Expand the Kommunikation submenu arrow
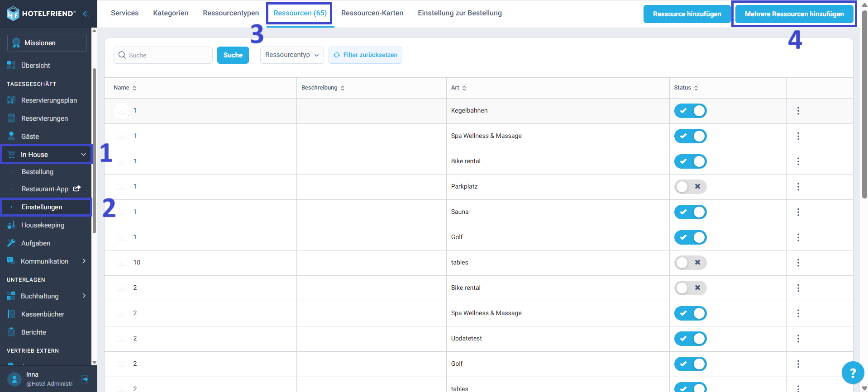Screen dimensions: 868x392 click(84, 261)
